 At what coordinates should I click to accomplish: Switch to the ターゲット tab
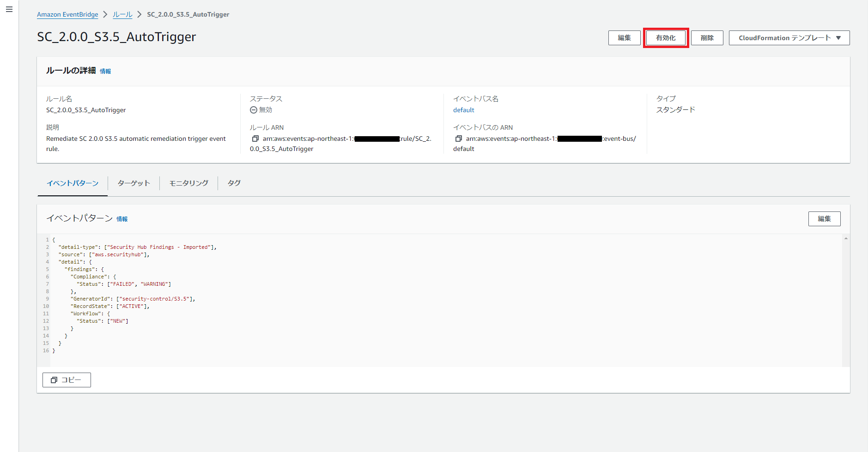pos(134,183)
